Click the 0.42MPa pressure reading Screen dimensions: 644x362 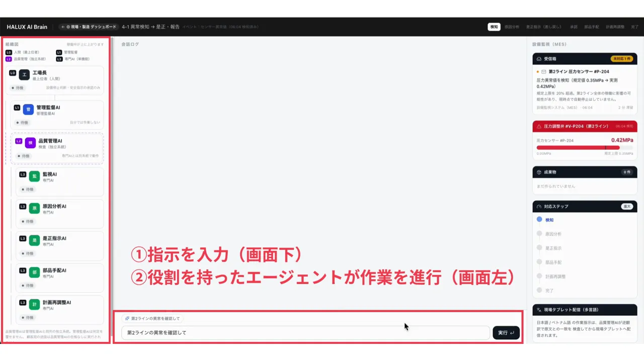pos(622,140)
